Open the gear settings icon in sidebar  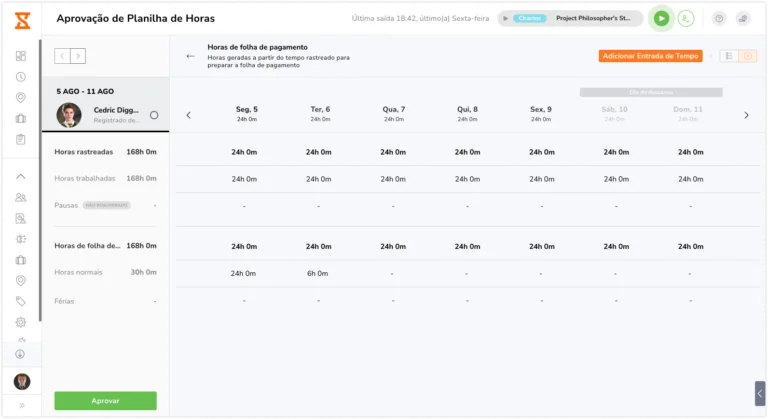click(x=21, y=322)
